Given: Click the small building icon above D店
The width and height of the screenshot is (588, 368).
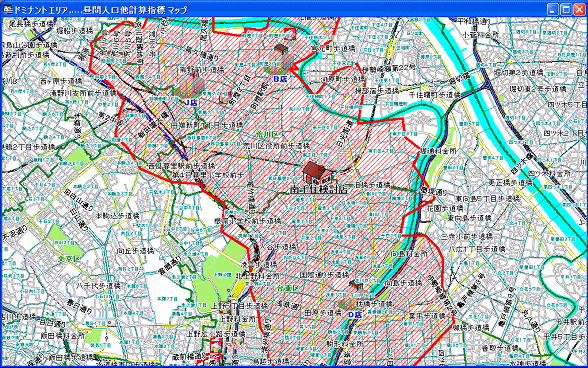Looking at the screenshot, I should tap(355, 286).
